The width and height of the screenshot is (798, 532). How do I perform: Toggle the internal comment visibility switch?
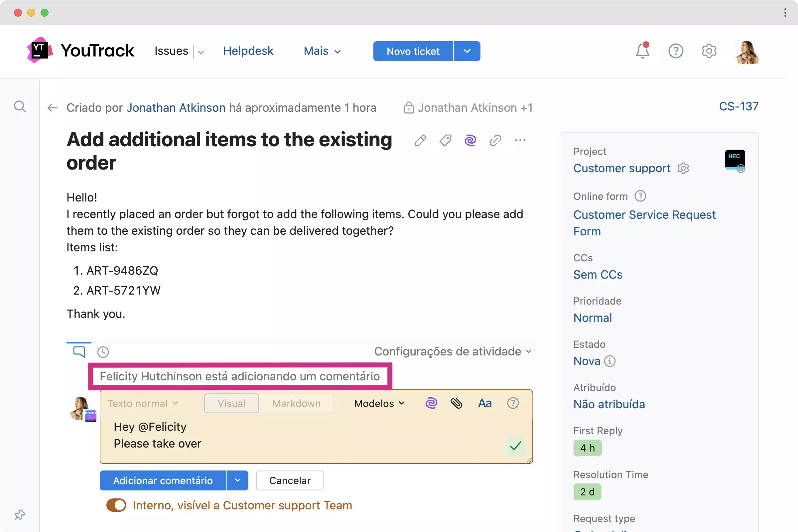click(x=116, y=505)
